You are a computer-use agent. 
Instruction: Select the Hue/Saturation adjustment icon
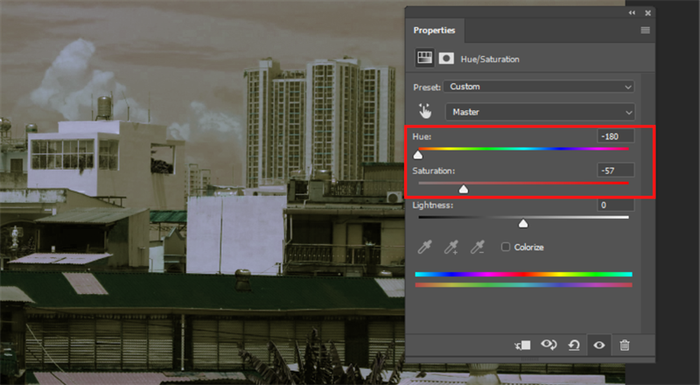pos(424,59)
